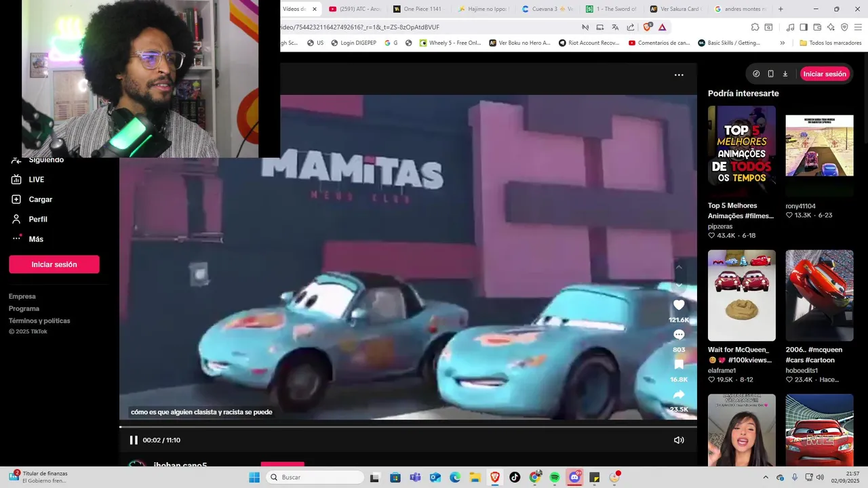The width and height of the screenshot is (868, 488).
Task: Like the video with the heart icon
Action: 679,305
